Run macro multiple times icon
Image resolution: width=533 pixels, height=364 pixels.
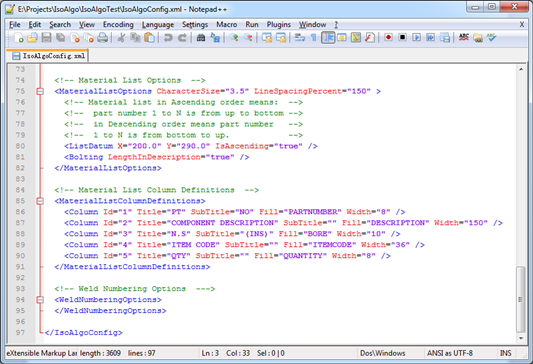coord(430,37)
